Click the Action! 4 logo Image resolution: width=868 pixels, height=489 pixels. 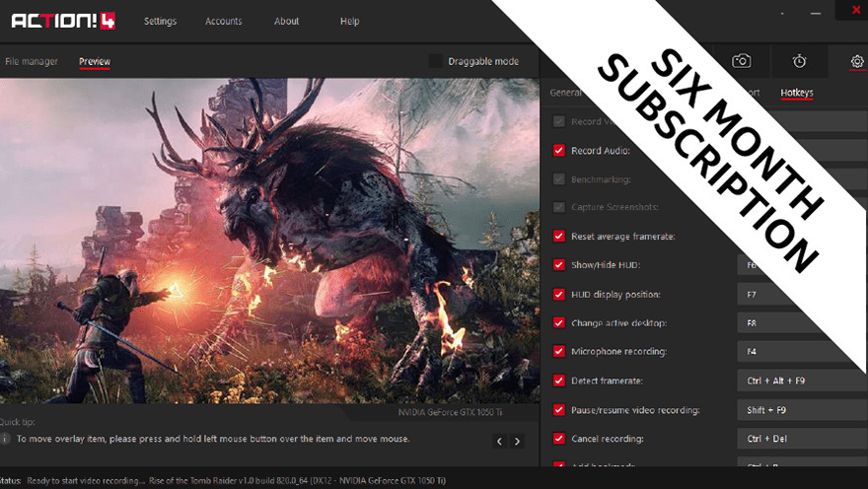62,21
